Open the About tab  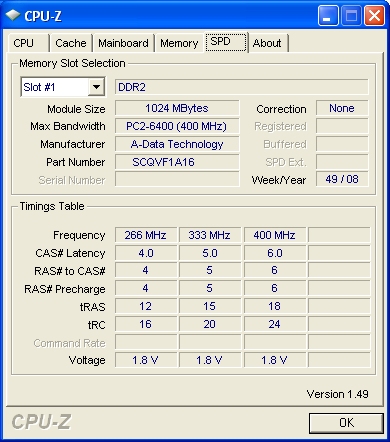268,43
